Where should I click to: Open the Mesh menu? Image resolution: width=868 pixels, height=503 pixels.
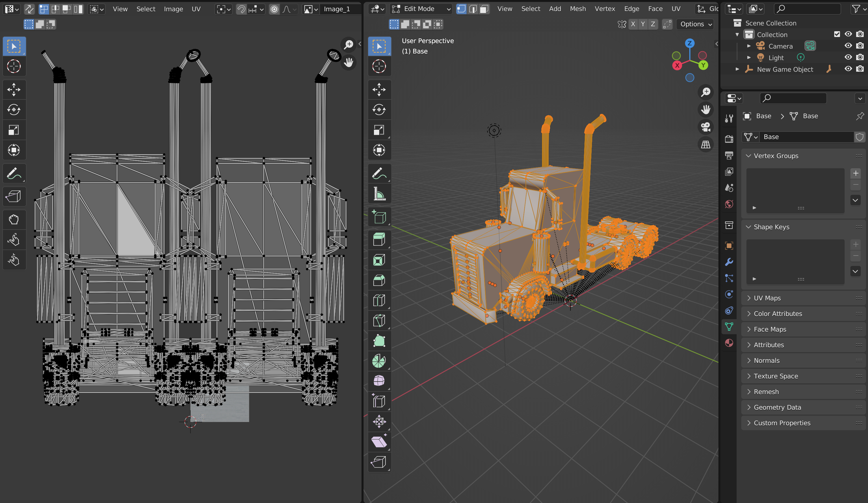click(x=577, y=9)
